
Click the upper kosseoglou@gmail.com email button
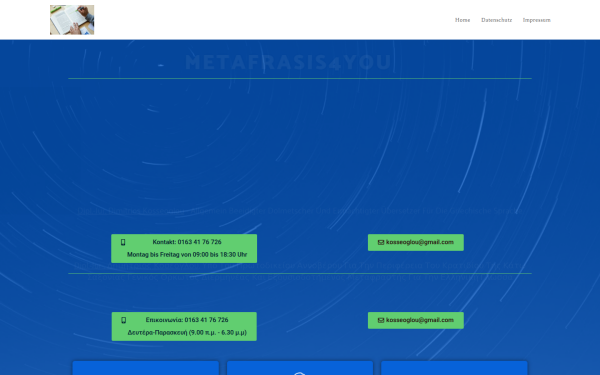coord(416,243)
